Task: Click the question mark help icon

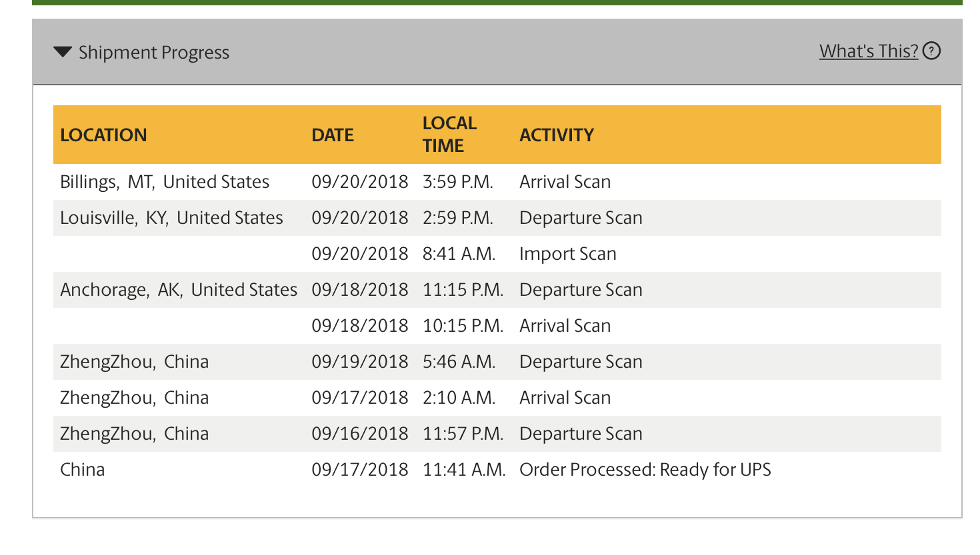Action: point(932,51)
